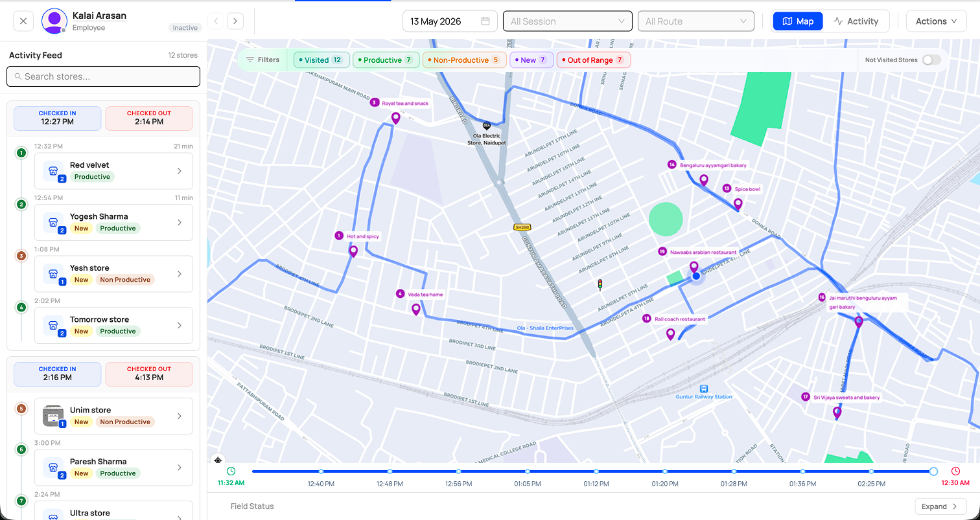Expand the Field Status panel

click(940, 506)
